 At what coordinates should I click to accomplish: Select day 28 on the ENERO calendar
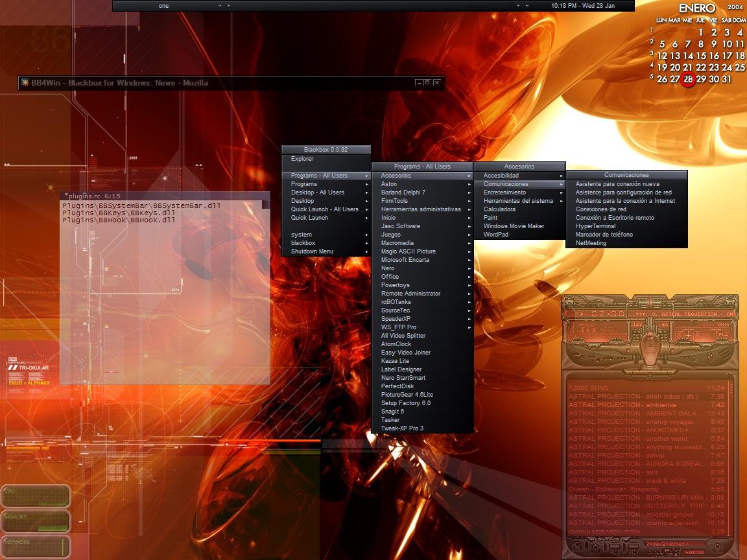tap(688, 79)
